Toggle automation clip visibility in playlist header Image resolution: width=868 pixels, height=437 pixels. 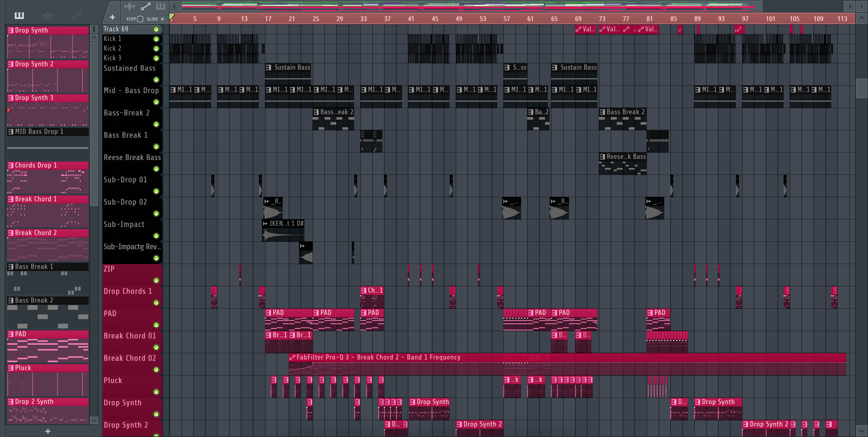(x=146, y=6)
